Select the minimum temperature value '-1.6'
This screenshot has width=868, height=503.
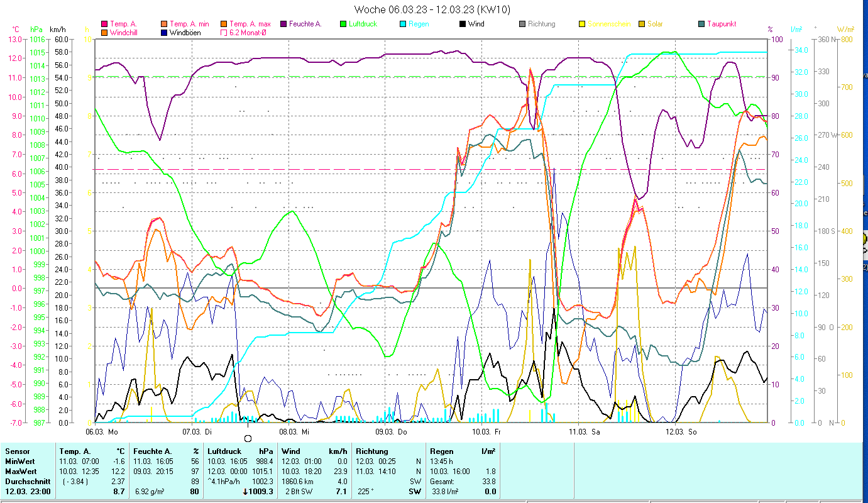(x=118, y=462)
